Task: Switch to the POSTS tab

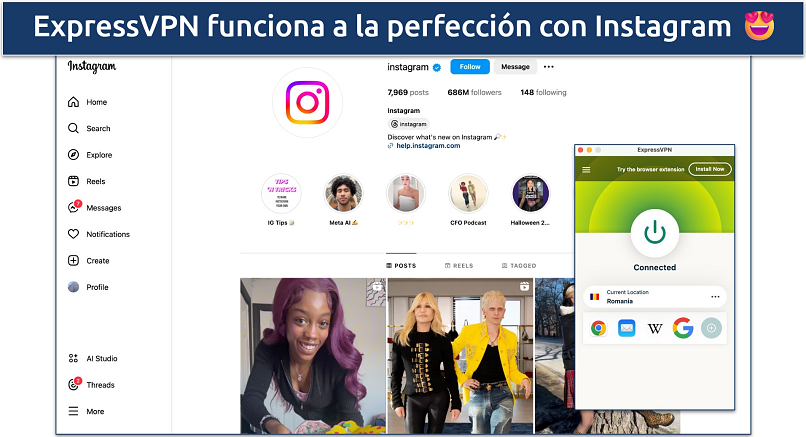Action: click(401, 265)
